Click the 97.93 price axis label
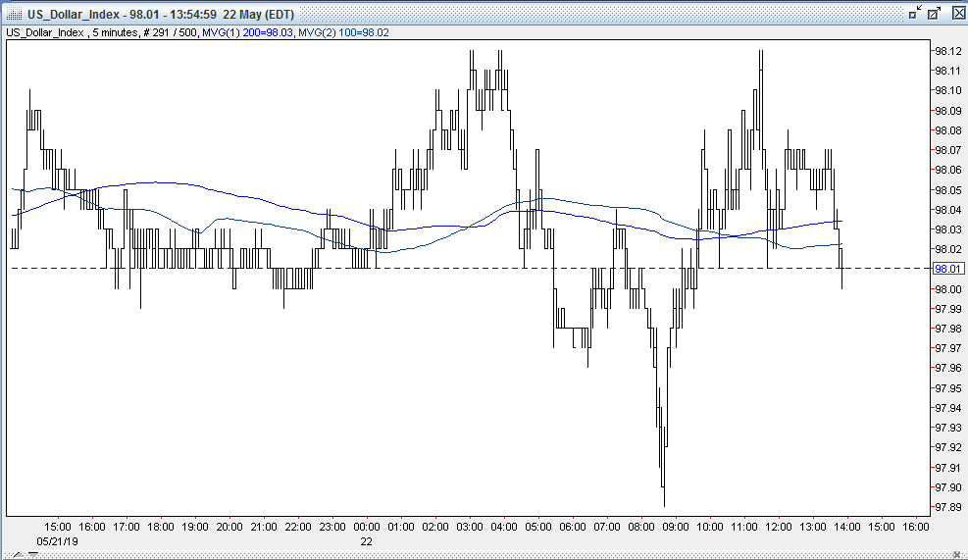Image resolution: width=968 pixels, height=560 pixels. pyautogui.click(x=947, y=428)
